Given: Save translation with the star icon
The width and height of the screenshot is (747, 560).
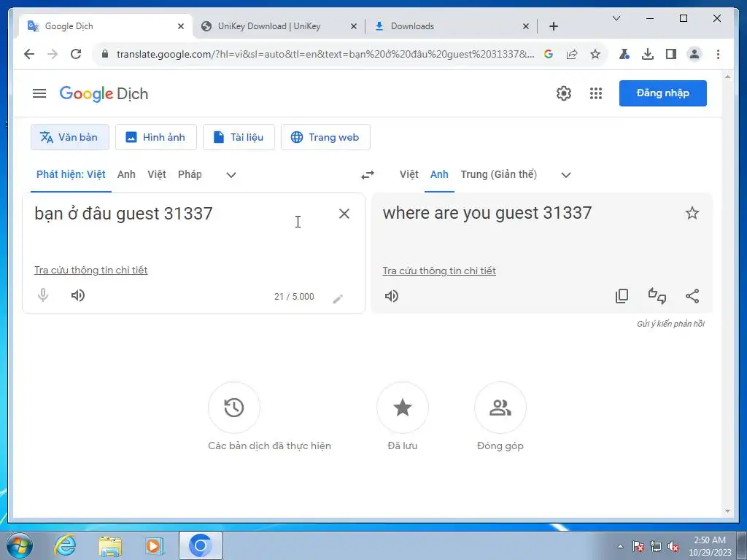Looking at the screenshot, I should [692, 213].
